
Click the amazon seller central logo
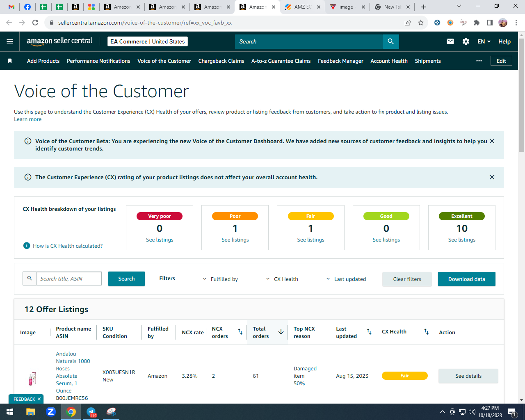point(59,41)
